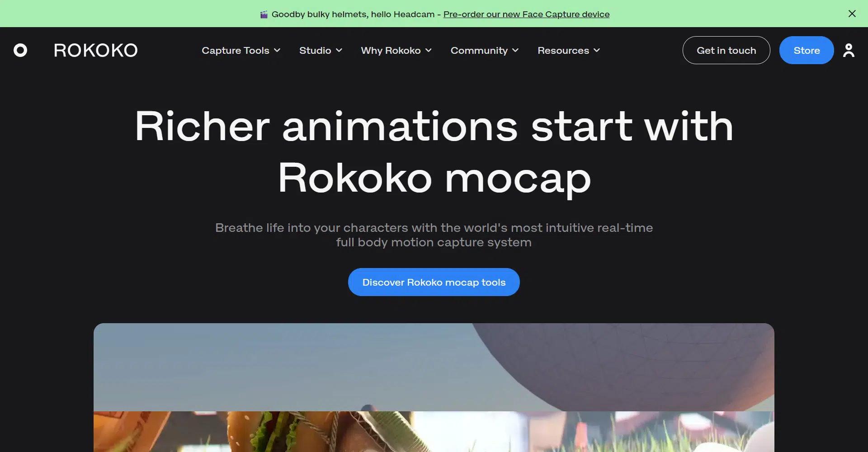Open the user account profile icon
The width and height of the screenshot is (868, 452).
[x=849, y=50]
